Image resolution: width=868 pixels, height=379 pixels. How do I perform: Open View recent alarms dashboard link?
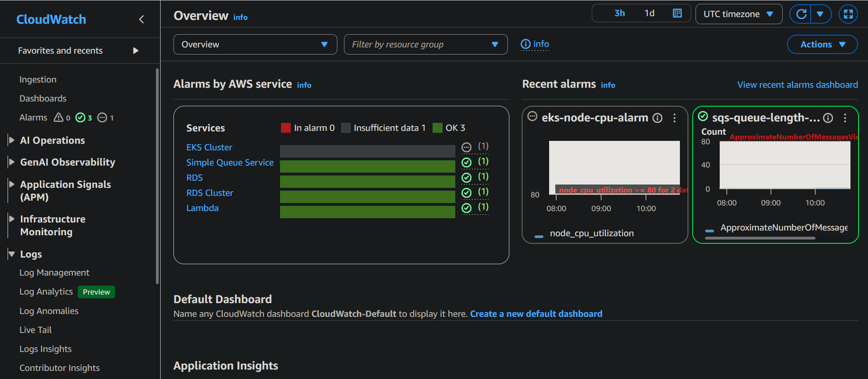click(797, 84)
